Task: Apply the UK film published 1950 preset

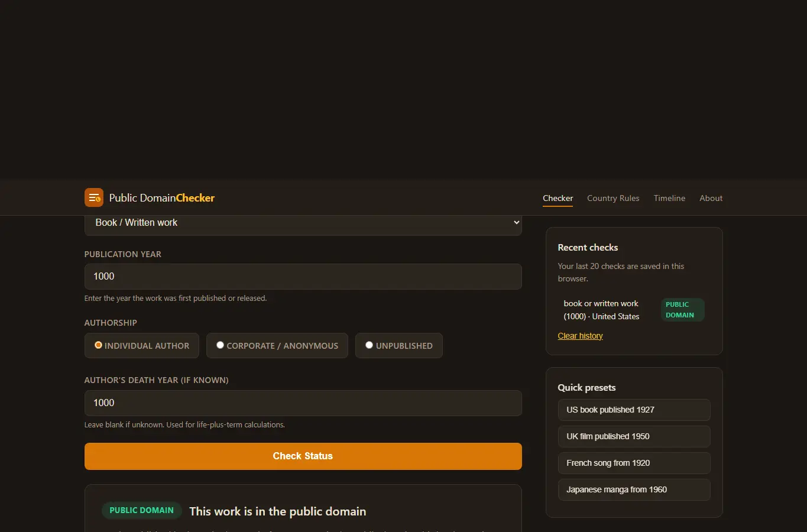Action: coord(634,436)
